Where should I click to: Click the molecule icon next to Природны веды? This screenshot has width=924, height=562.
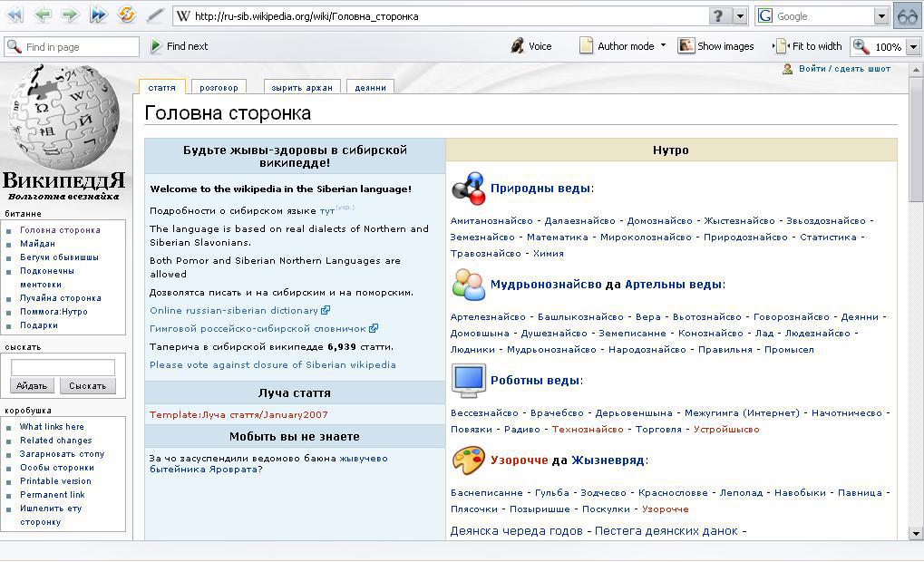[x=469, y=189]
